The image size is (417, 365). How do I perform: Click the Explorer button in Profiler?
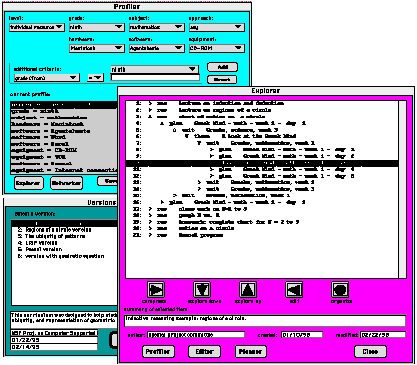pos(29,183)
